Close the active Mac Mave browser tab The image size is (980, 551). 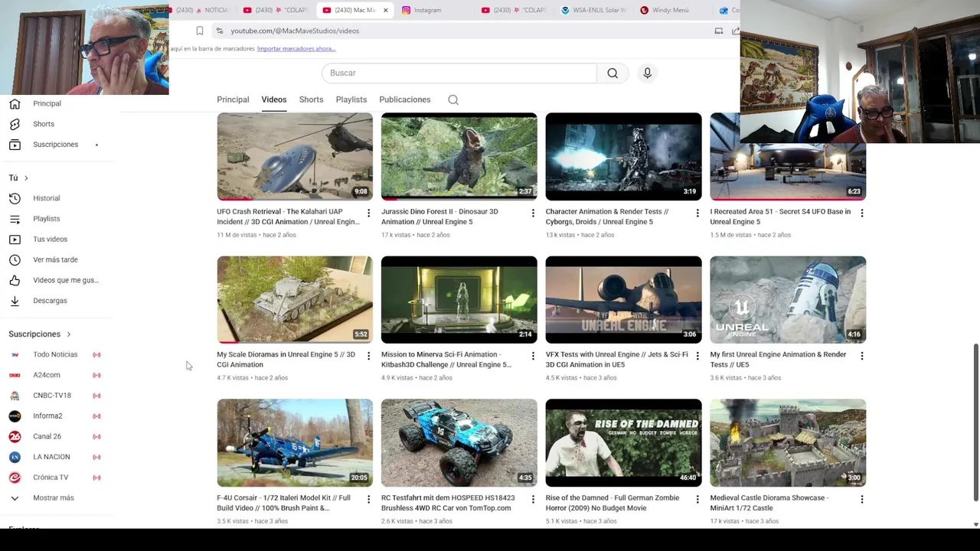tap(385, 10)
